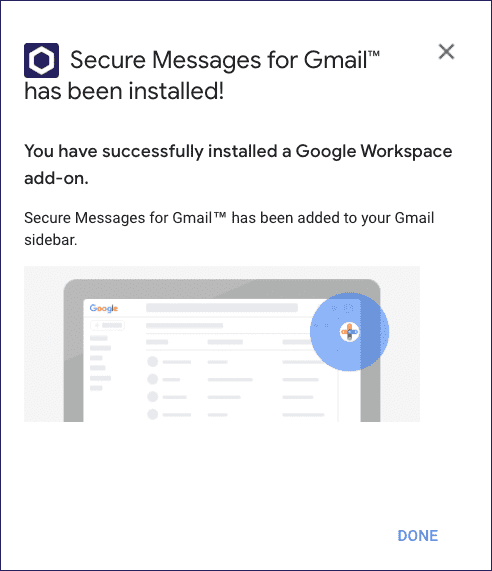
Task: Click the 'has been installed!' heading line
Action: point(124,91)
